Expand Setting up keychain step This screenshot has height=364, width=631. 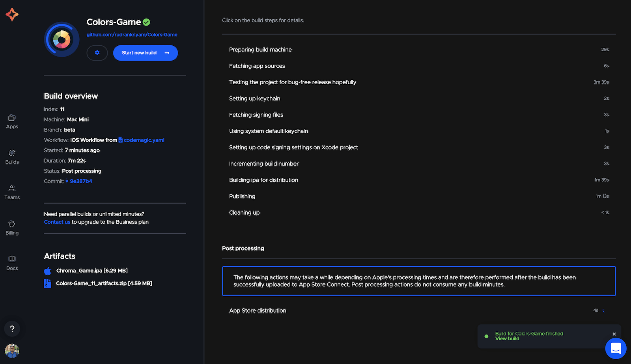pos(419,98)
